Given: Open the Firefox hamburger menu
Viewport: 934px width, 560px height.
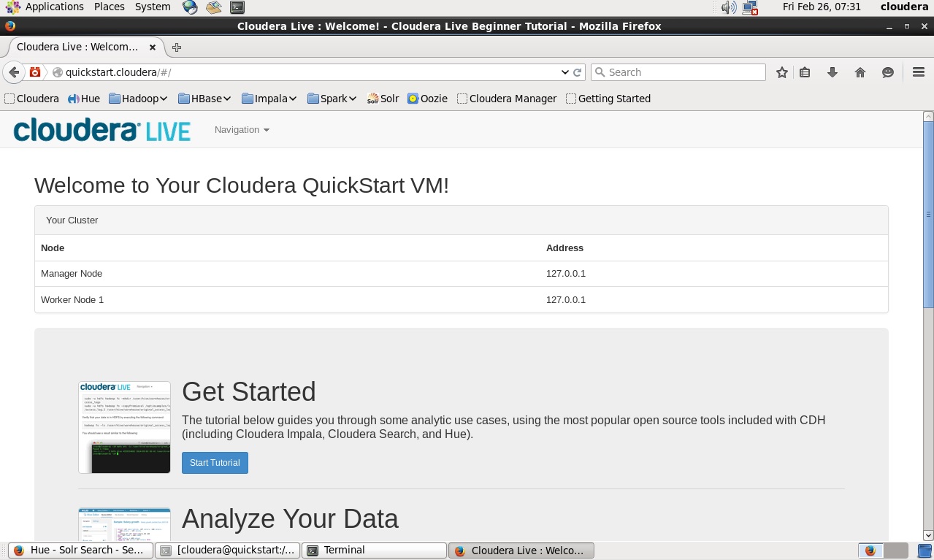Looking at the screenshot, I should point(919,72).
